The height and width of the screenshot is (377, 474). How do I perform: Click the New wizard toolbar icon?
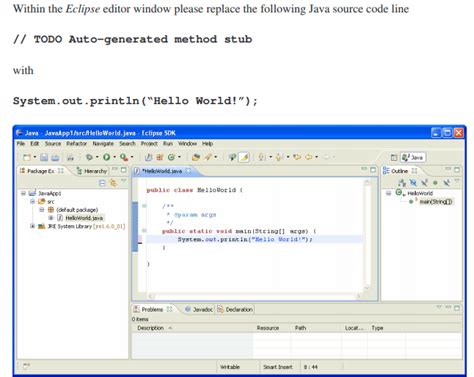point(27,157)
